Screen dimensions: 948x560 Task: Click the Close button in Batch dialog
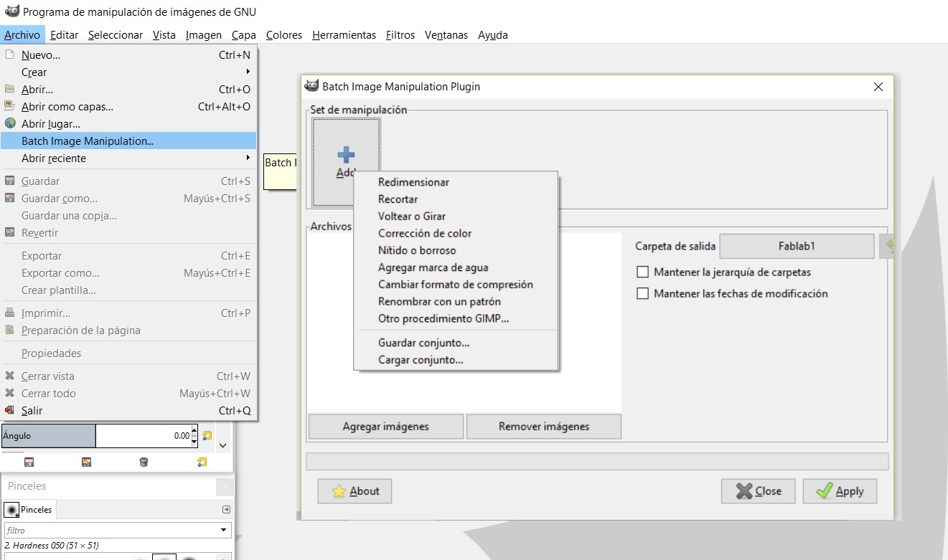759,491
